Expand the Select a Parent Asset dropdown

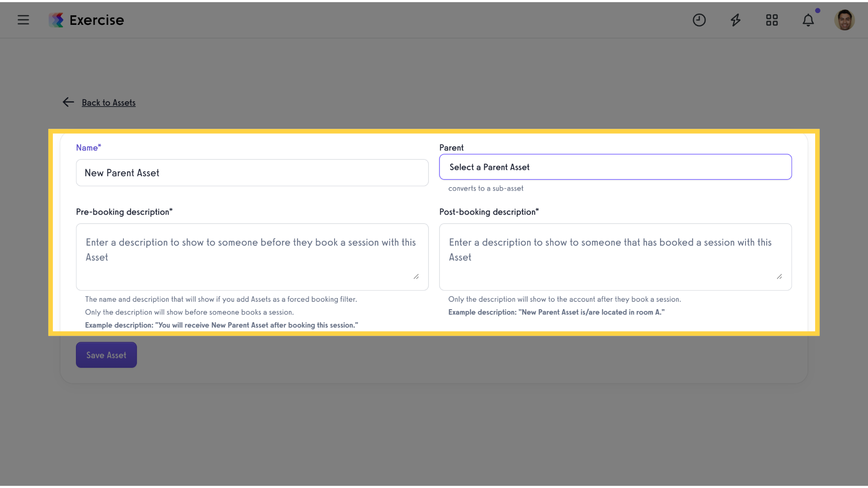coord(615,167)
